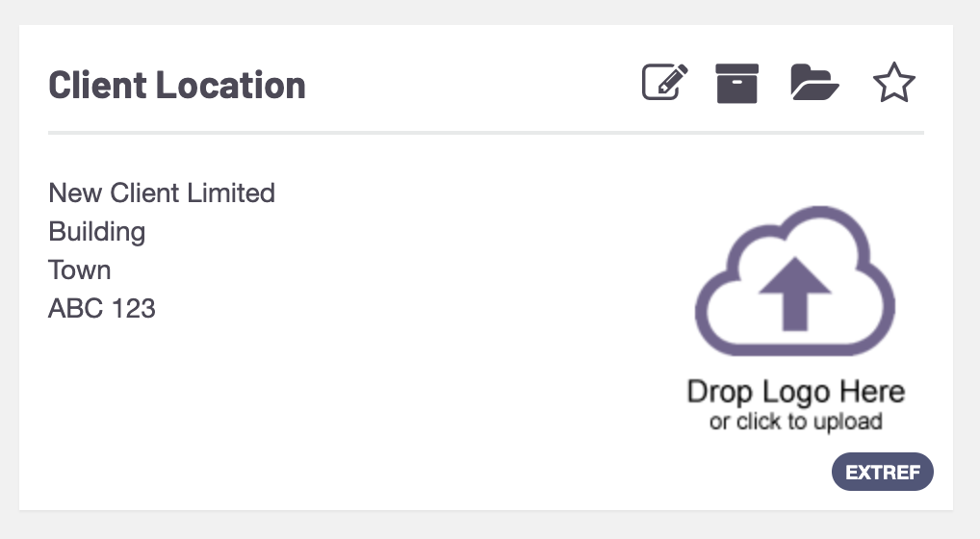Click the 'Town' address line
This screenshot has width=980, height=539.
pyautogui.click(x=79, y=270)
